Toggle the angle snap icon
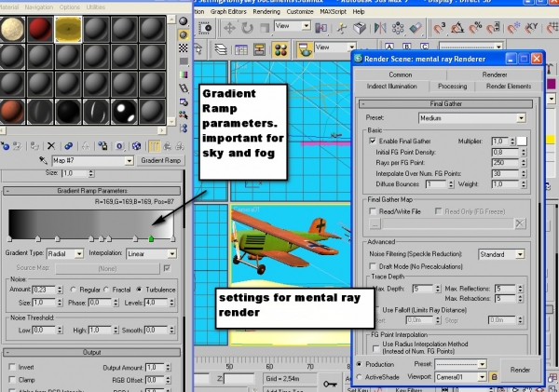Screen dimensions: 559x392 [x=457, y=28]
